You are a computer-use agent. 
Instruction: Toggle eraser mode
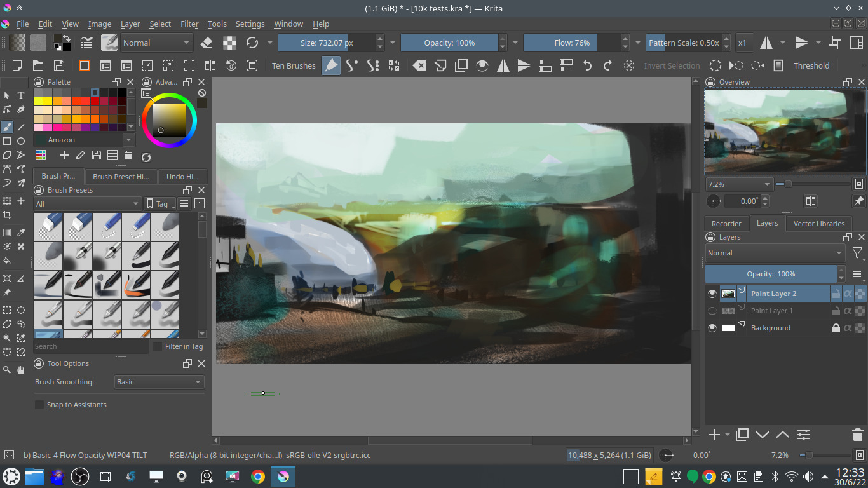(x=206, y=43)
